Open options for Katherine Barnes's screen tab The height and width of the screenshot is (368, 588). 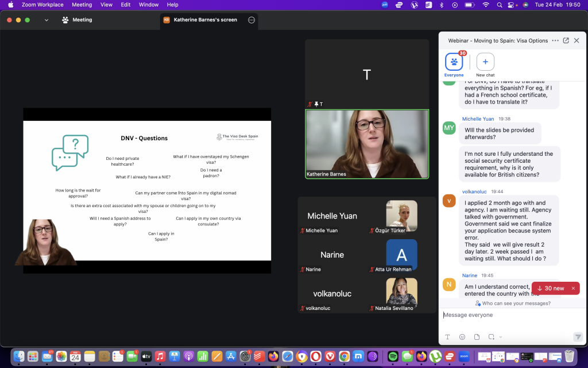252,20
